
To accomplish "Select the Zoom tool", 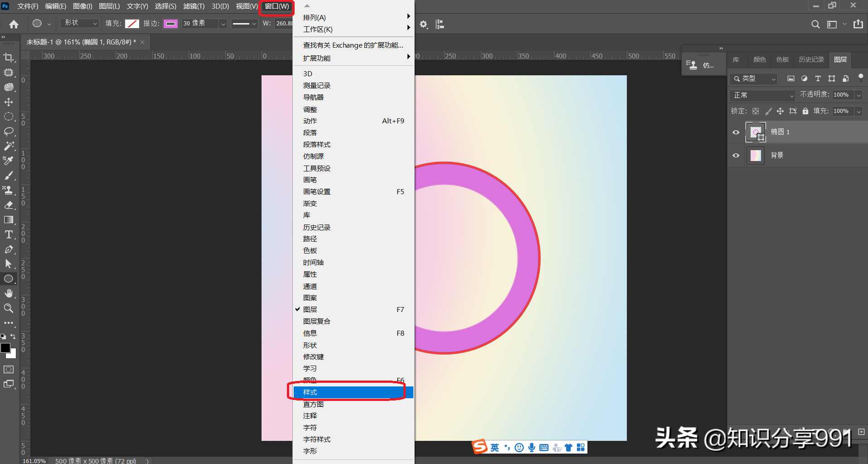I will pos(9,308).
